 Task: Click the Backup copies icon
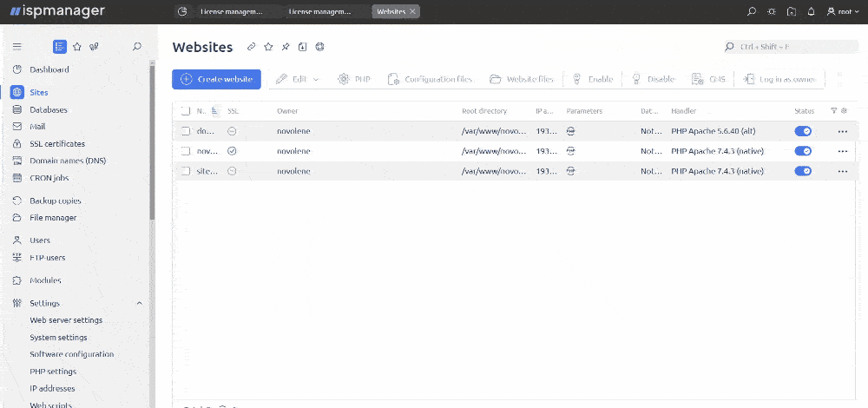coord(17,201)
